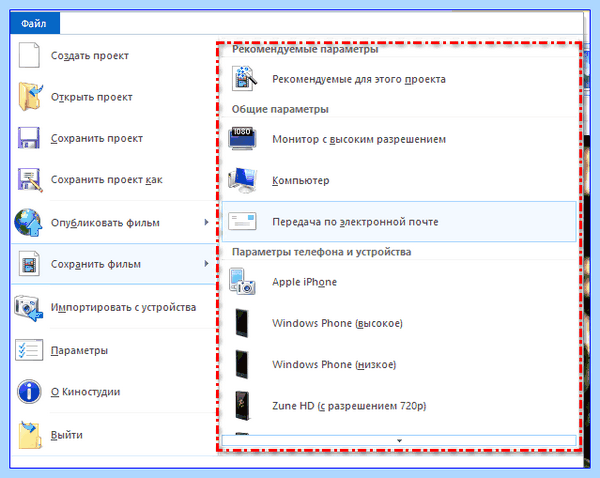
Task: Open the Файл tab
Action: (34, 23)
